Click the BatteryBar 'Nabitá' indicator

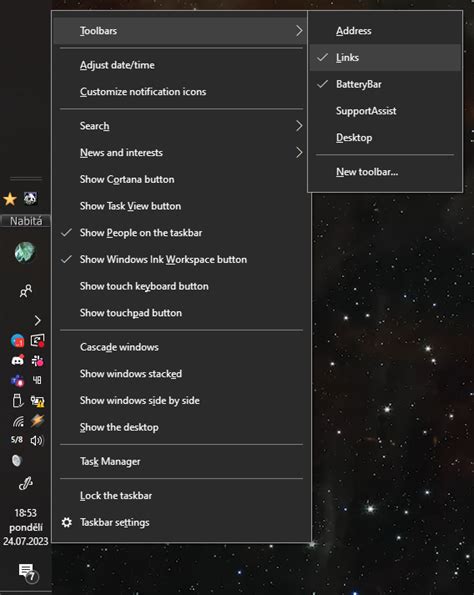25,221
